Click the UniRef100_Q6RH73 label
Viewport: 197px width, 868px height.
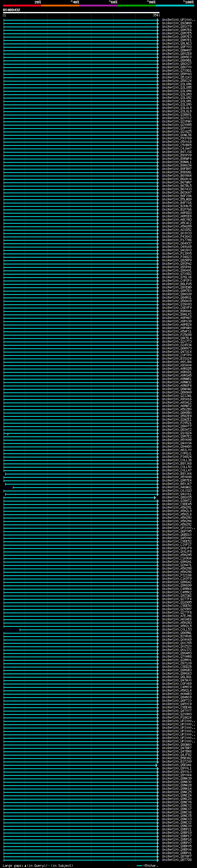pyautogui.click(x=176, y=349)
